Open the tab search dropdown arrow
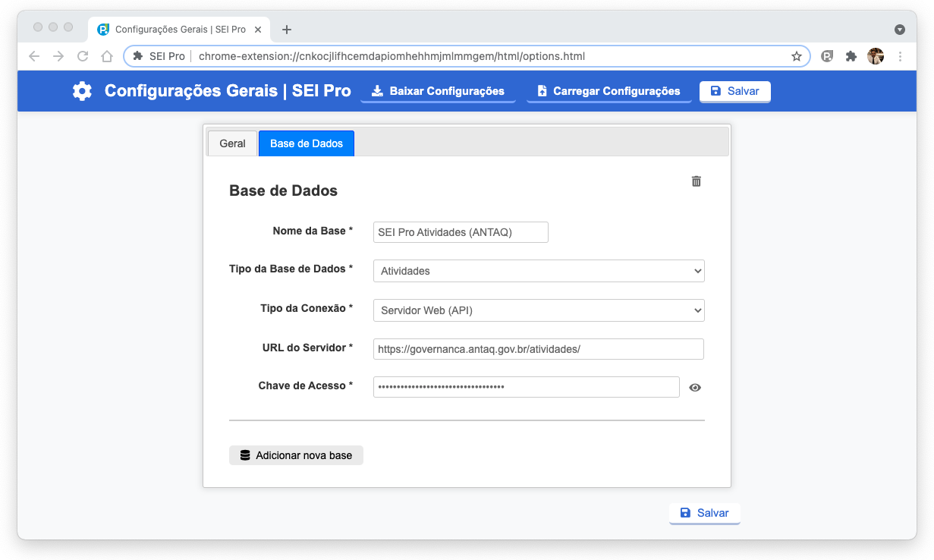The height and width of the screenshot is (560, 934). coord(900,30)
